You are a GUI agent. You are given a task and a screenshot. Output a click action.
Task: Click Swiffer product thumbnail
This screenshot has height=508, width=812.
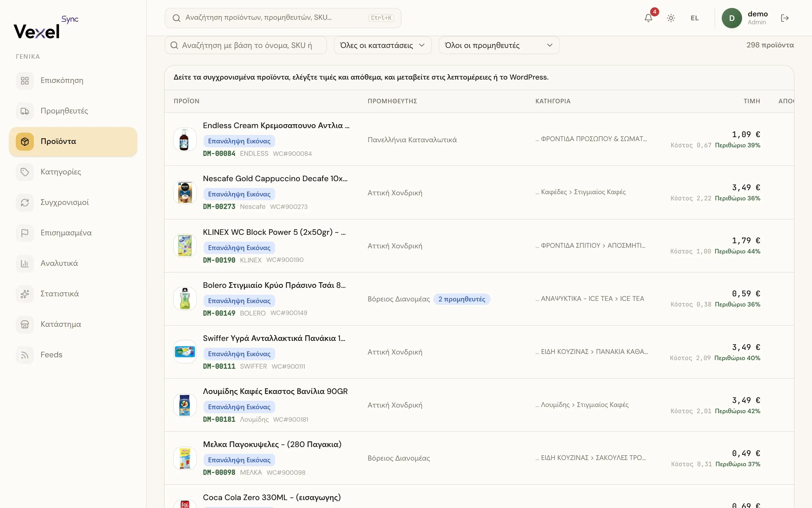185,352
